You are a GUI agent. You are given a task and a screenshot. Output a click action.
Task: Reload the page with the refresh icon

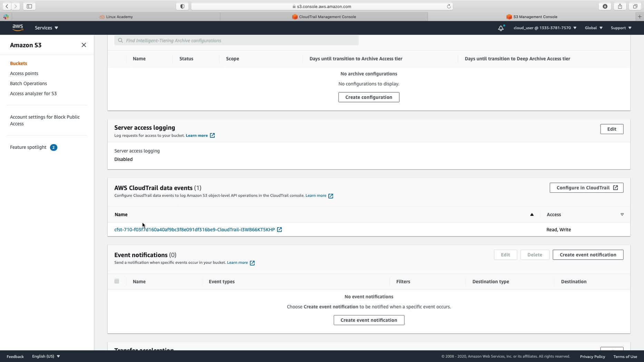click(449, 6)
